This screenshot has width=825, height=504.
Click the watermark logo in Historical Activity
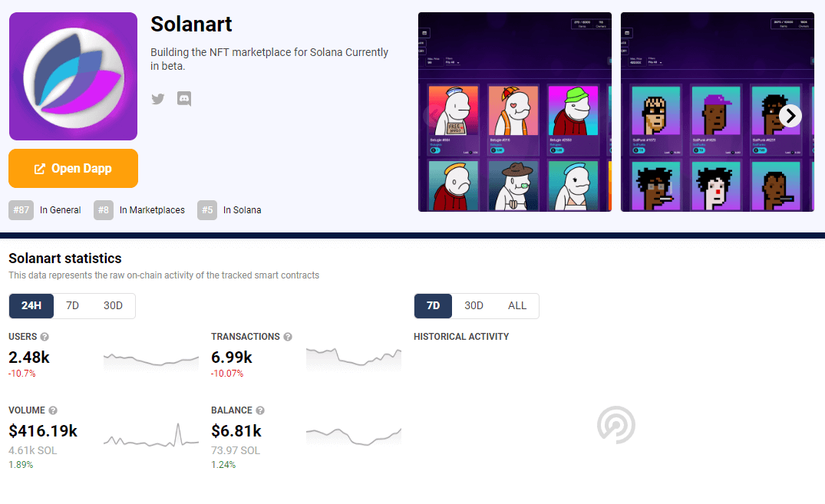pyautogui.click(x=616, y=424)
